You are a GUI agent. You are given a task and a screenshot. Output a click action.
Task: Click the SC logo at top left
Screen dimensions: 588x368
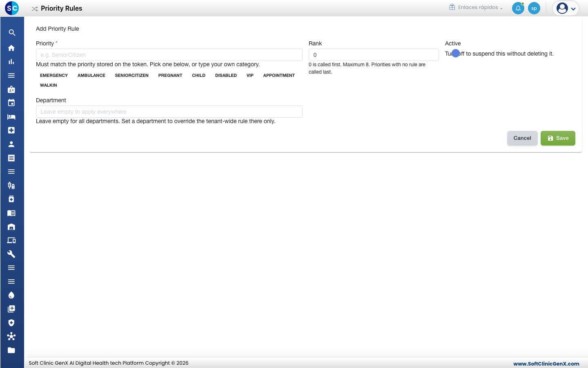click(12, 8)
